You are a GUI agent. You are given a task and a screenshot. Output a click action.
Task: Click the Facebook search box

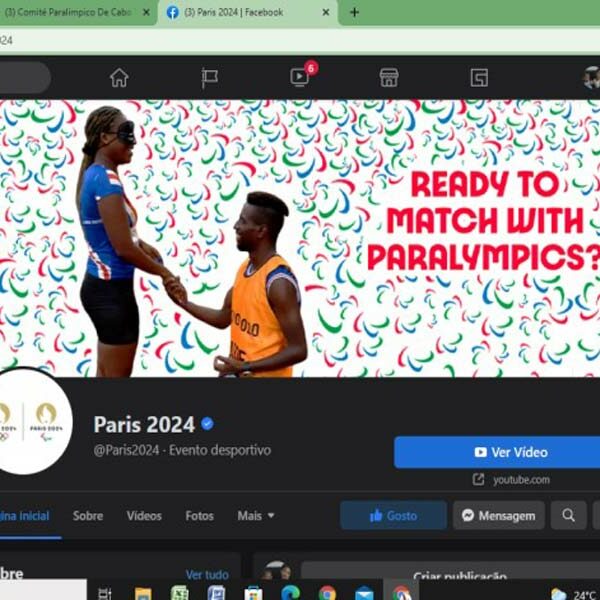(24, 78)
